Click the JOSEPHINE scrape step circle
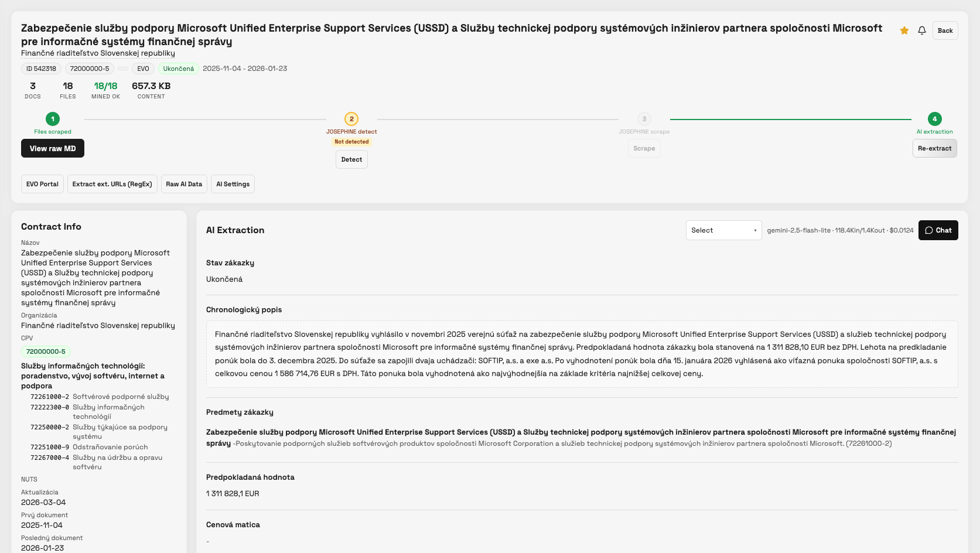Viewport: 980px width, 553px height. pyautogui.click(x=644, y=118)
